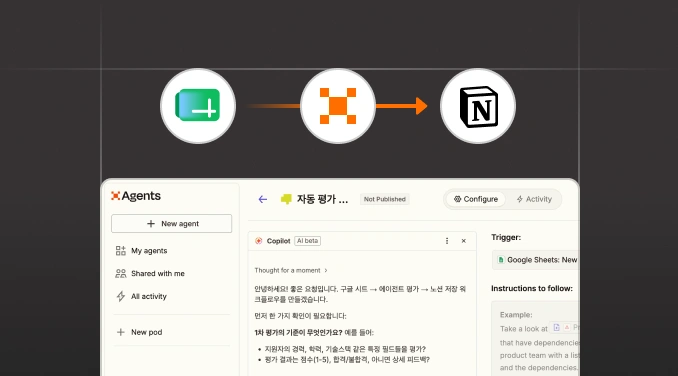678x376 pixels.
Task: Go back with the left arrow
Action: pos(262,199)
